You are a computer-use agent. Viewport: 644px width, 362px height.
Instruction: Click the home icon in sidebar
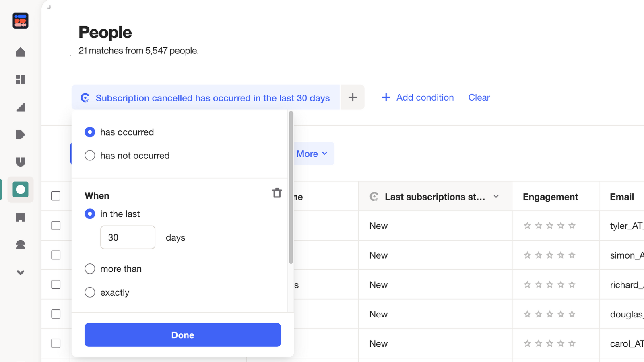[21, 52]
